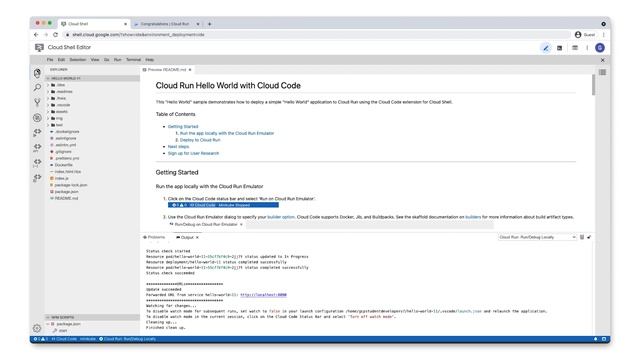Close the Preview README.md tab
640x360 pixels.
190,70
